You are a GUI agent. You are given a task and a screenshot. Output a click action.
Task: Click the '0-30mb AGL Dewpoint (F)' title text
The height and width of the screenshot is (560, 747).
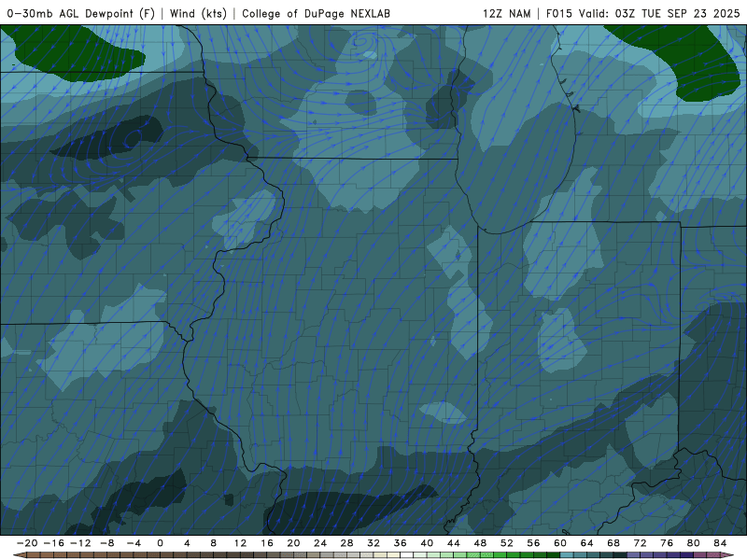[81, 14]
